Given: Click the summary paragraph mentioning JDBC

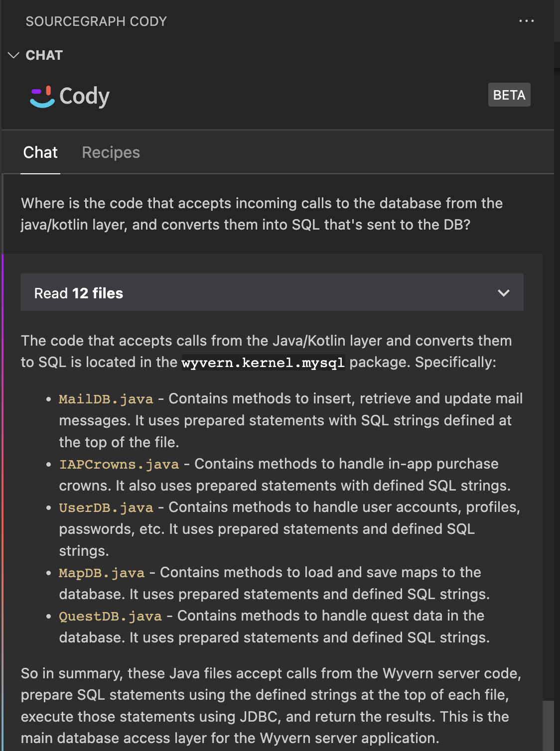Looking at the screenshot, I should point(271,706).
